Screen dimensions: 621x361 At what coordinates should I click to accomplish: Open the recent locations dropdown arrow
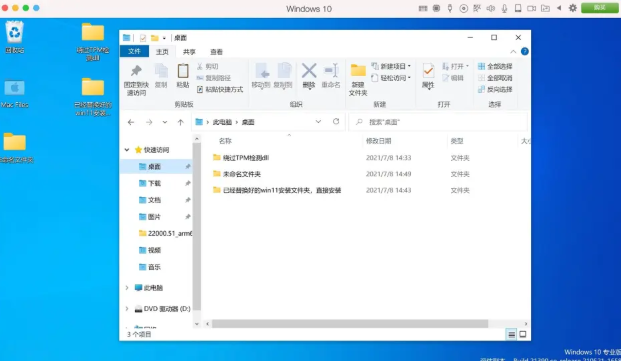[165, 122]
